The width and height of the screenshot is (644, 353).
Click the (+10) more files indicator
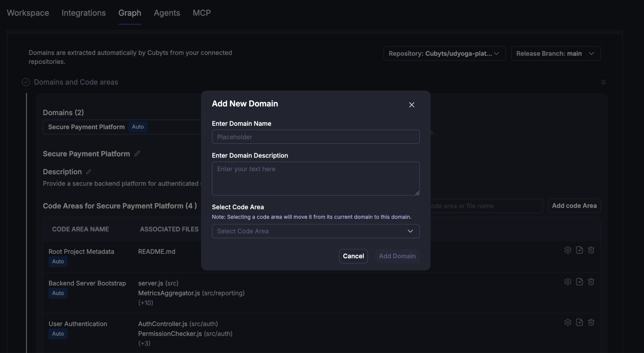point(146,303)
